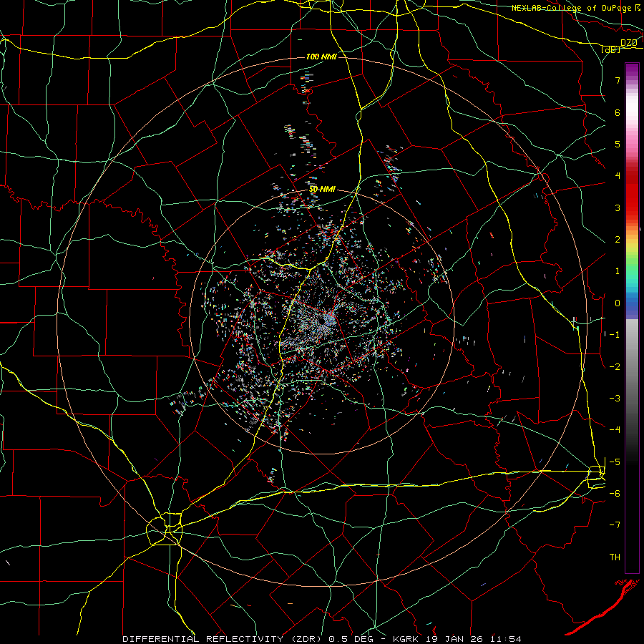Click the -6 value on the scale

click(615, 494)
